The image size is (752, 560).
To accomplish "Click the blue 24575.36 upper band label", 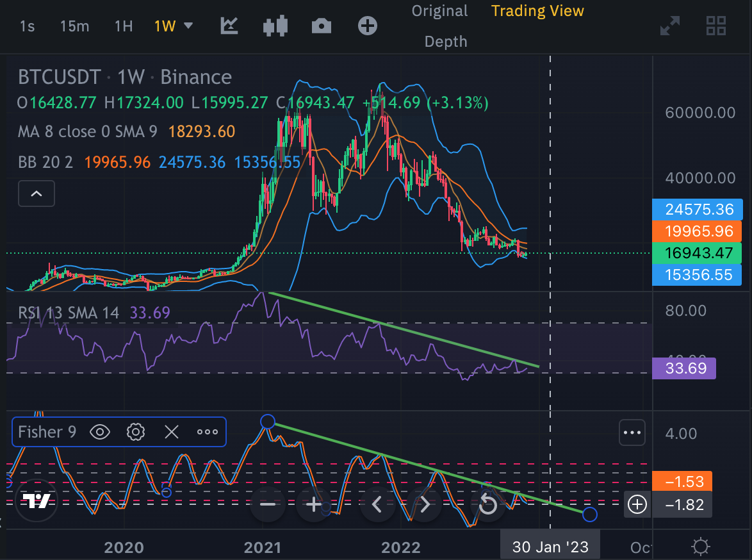I will tap(698, 210).
